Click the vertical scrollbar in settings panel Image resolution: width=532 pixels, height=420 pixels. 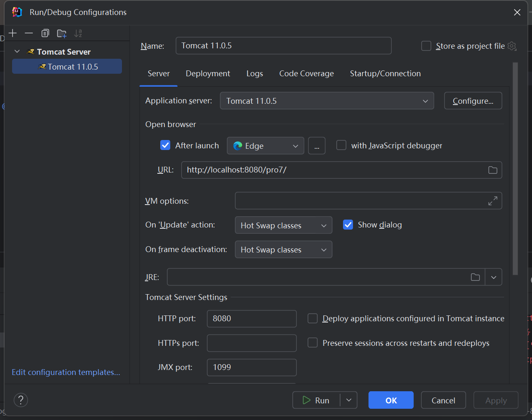(515, 169)
